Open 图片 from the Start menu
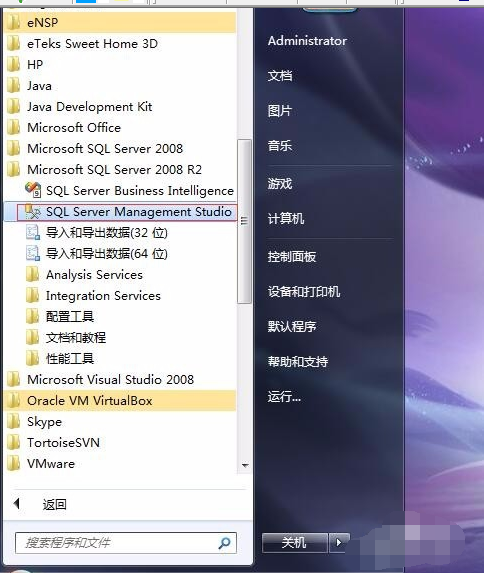The height and width of the screenshot is (573, 484). pos(280,111)
